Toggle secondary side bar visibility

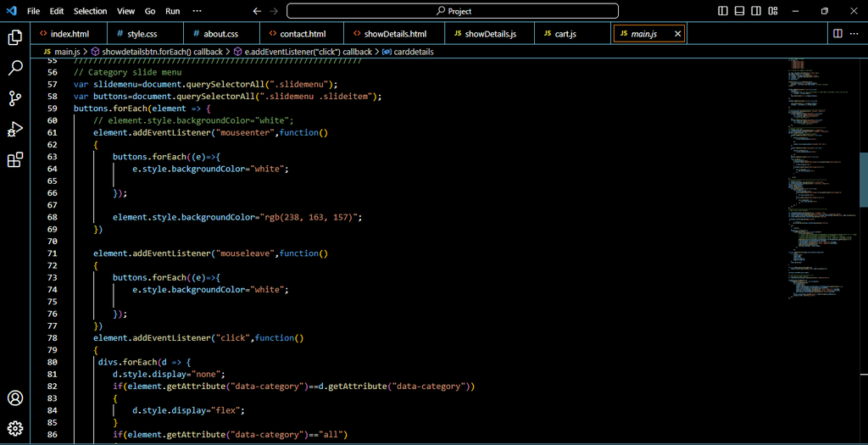click(756, 11)
